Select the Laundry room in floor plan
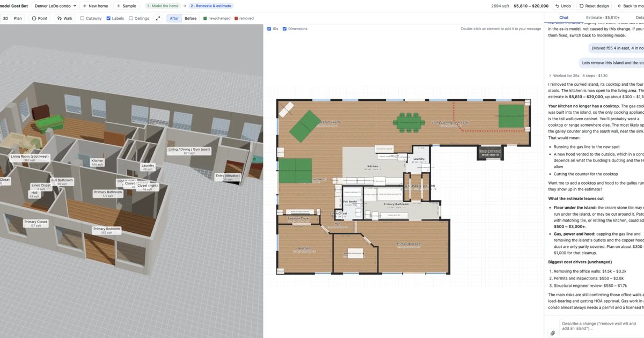Image resolution: width=644 pixels, height=338 pixels. [x=419, y=159]
